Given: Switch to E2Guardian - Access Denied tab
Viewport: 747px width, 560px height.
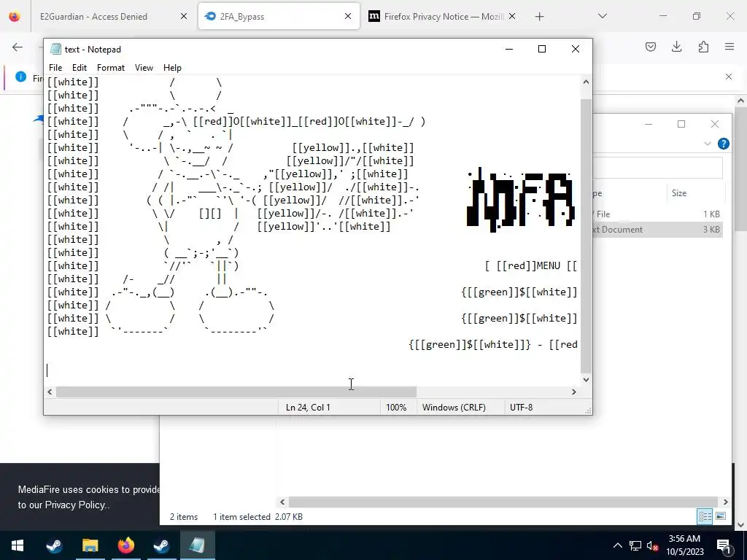Looking at the screenshot, I should (93, 17).
